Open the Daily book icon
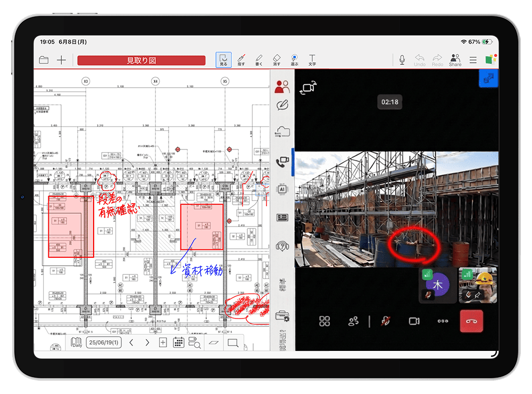Viewport: 532px width, 394px height. tap(76, 342)
